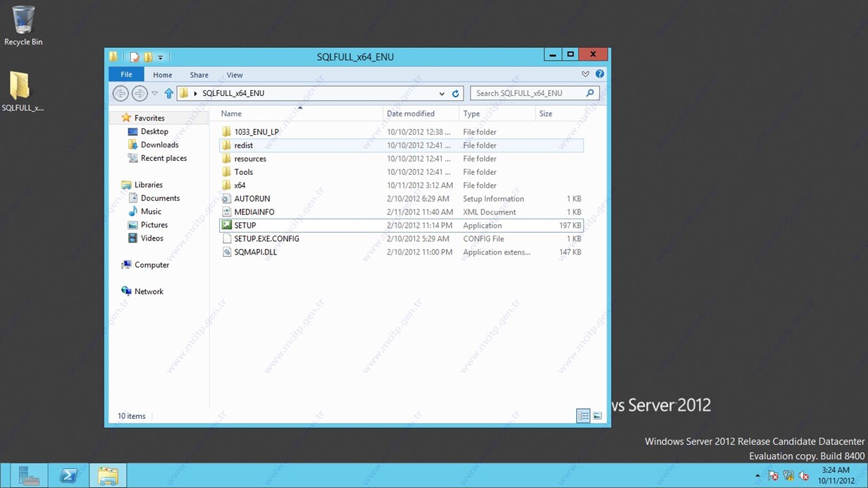Switch to the View ribbon tab
The image size is (868, 488).
click(x=235, y=75)
